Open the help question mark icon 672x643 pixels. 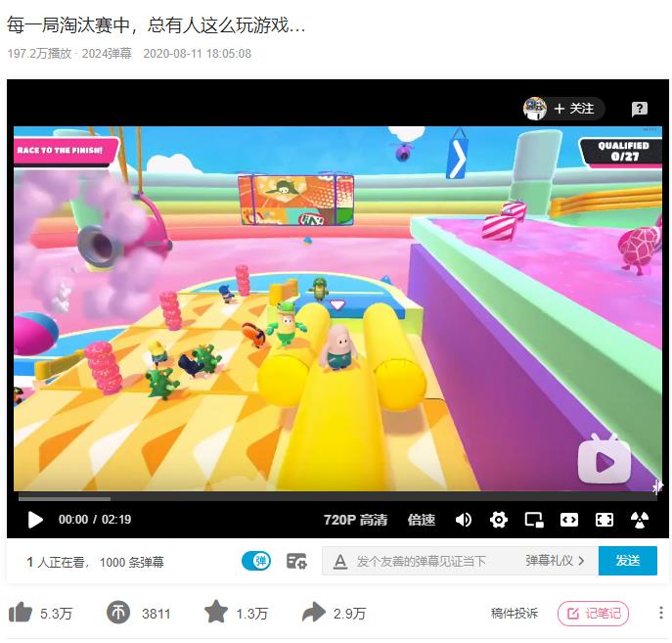[x=640, y=109]
